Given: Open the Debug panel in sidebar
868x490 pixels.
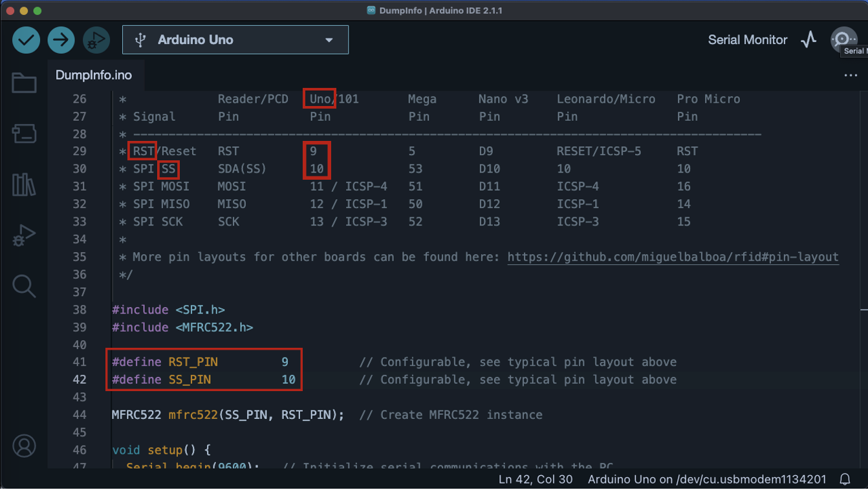Looking at the screenshot, I should (24, 235).
